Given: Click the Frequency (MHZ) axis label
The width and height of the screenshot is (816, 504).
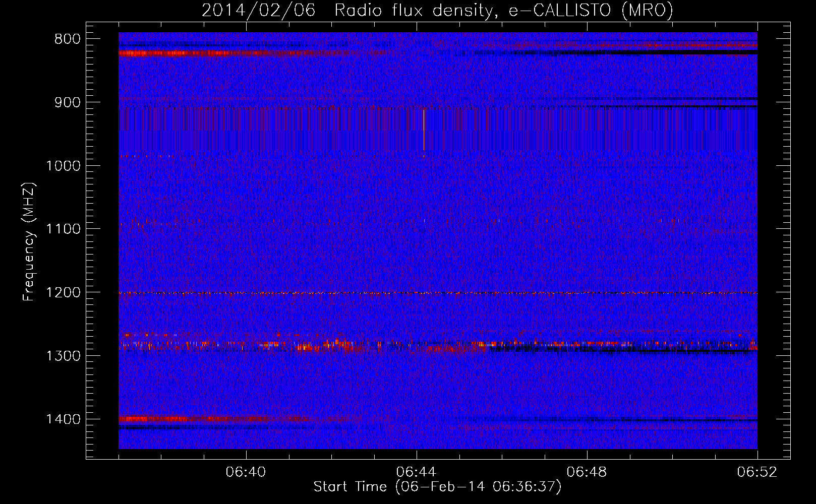Looking at the screenshot, I should (29, 242).
